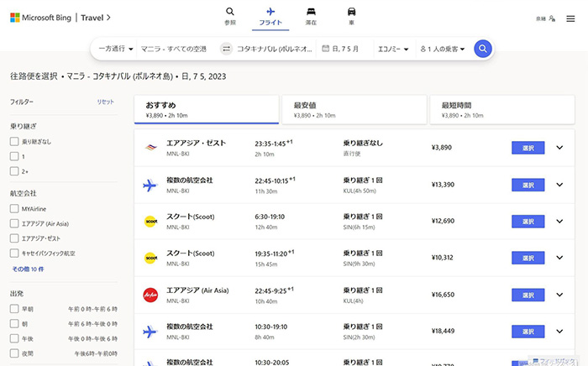This screenshot has width=588, height=366.
Task: Expand details of ¥13,390 flight
Action: (559, 185)
